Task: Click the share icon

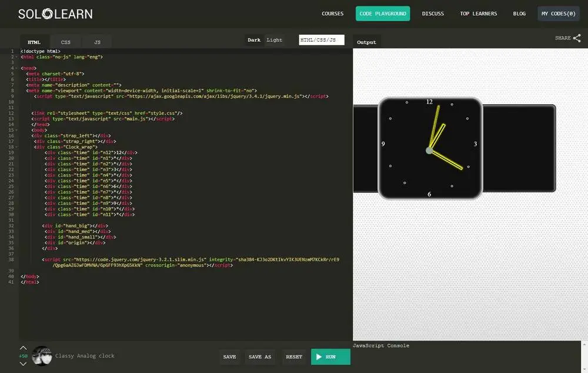Action: pyautogui.click(x=577, y=38)
